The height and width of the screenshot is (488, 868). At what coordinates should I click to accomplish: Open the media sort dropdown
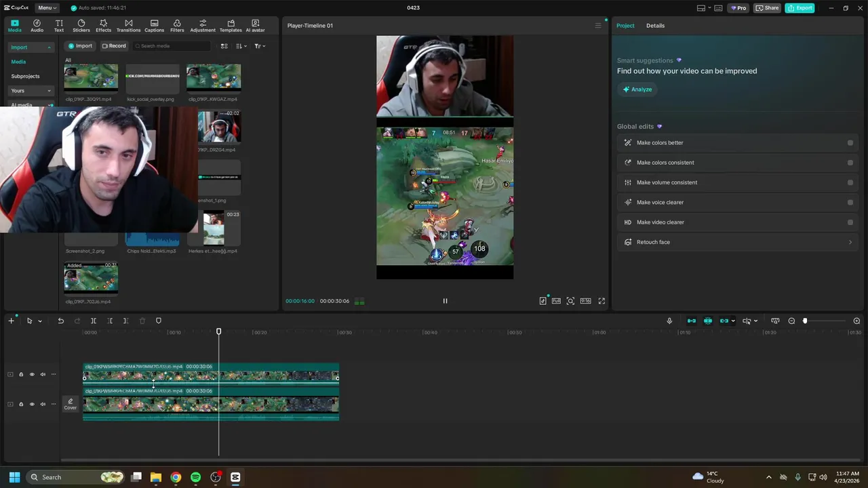point(241,46)
